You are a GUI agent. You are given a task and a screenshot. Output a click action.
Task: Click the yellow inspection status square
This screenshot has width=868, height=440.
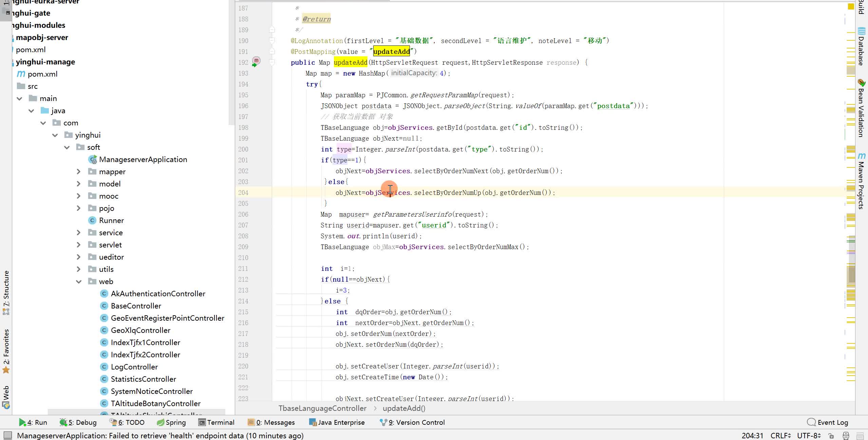[851, 6]
